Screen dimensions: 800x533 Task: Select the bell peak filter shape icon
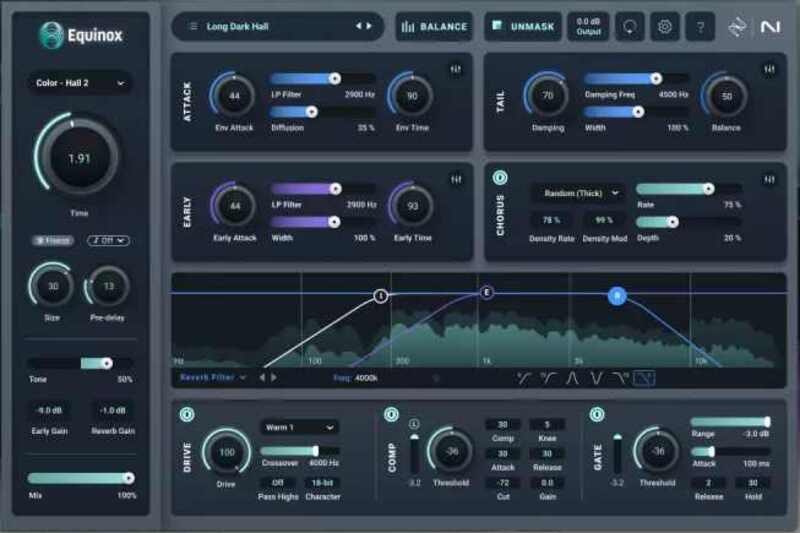click(x=573, y=378)
